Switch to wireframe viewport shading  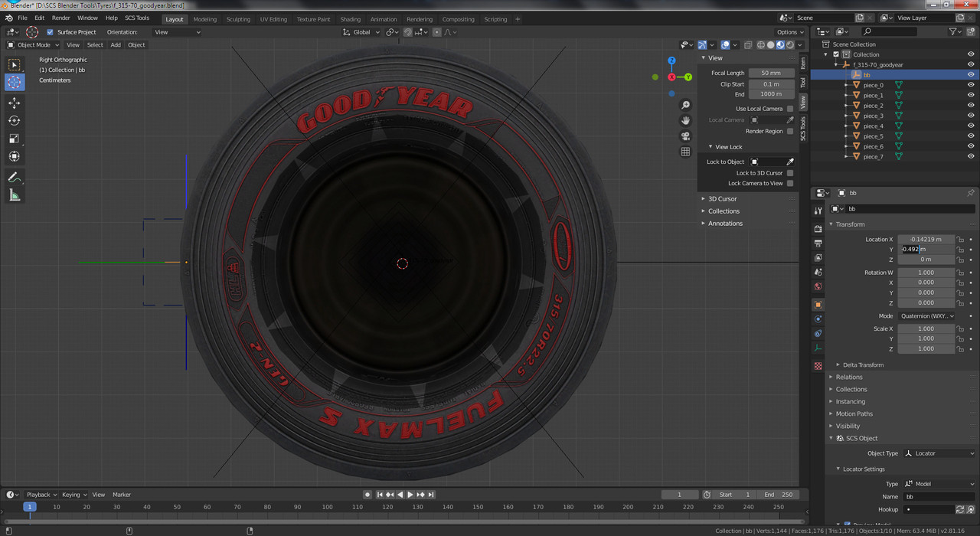point(761,44)
